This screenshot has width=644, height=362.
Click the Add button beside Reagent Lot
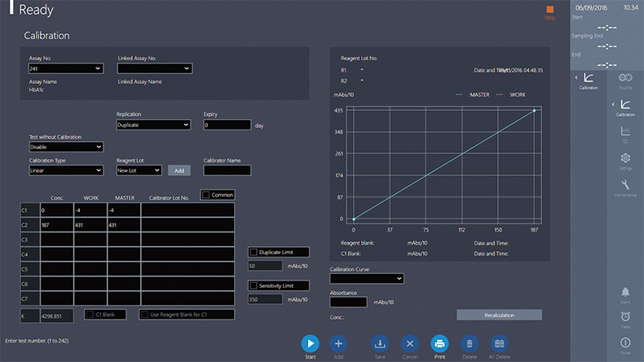pyautogui.click(x=179, y=170)
